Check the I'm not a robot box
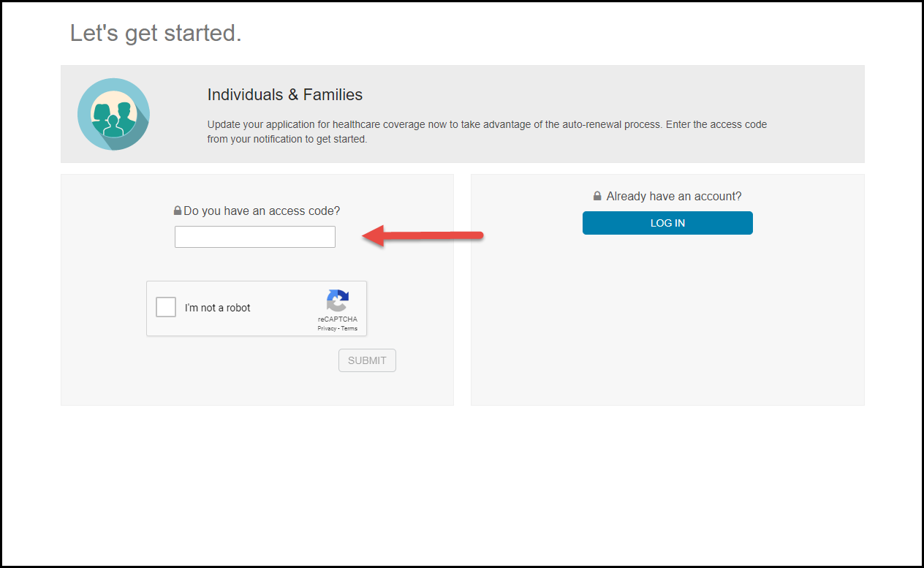 tap(166, 307)
